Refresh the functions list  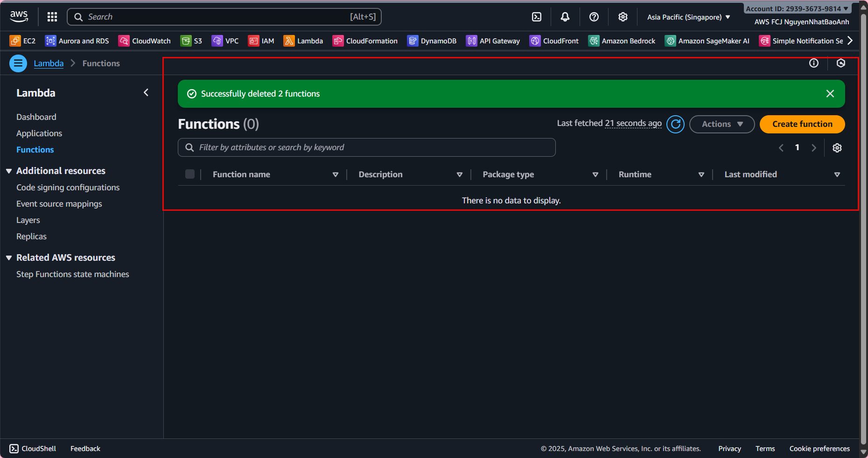pyautogui.click(x=676, y=124)
